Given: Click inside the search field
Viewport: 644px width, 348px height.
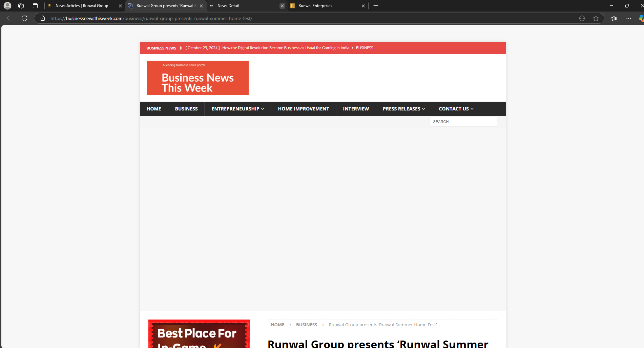Looking at the screenshot, I should [x=463, y=121].
